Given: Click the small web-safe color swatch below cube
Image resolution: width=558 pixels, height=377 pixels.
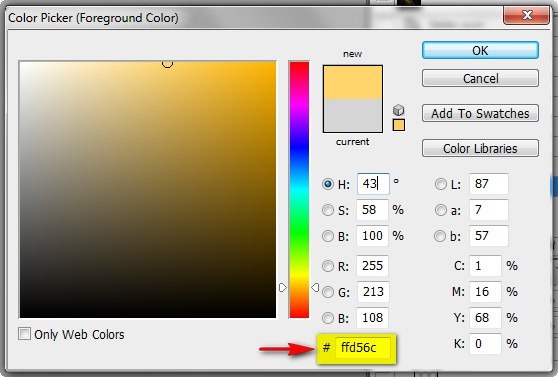Looking at the screenshot, I should pos(399,125).
